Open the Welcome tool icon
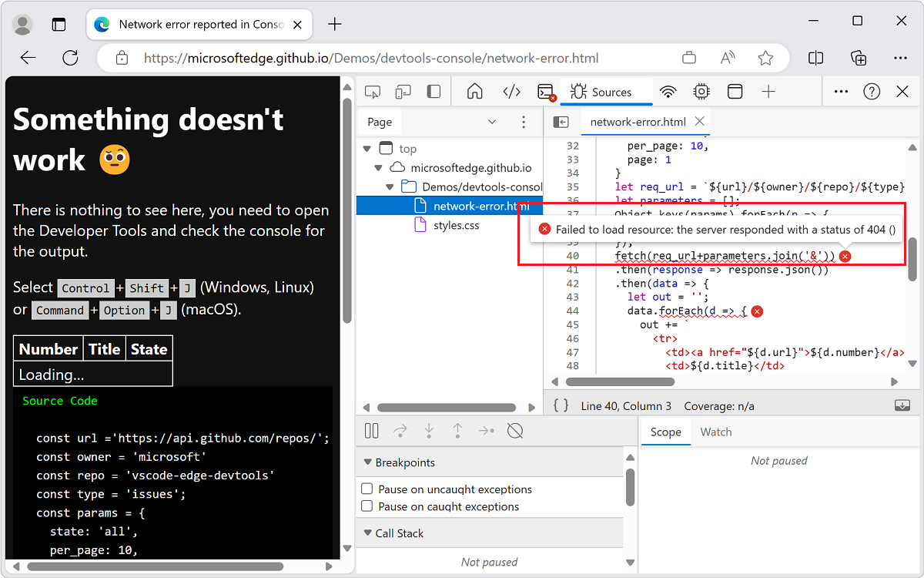 [x=474, y=91]
